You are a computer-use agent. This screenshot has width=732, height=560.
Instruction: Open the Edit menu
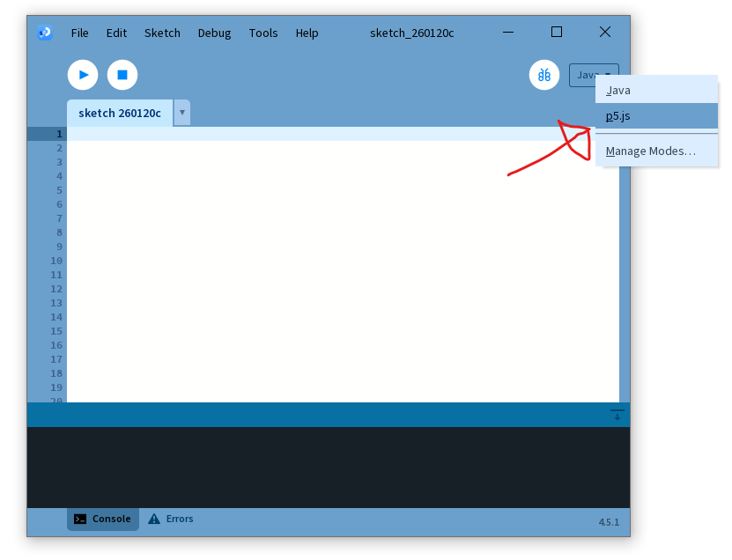[x=116, y=33]
